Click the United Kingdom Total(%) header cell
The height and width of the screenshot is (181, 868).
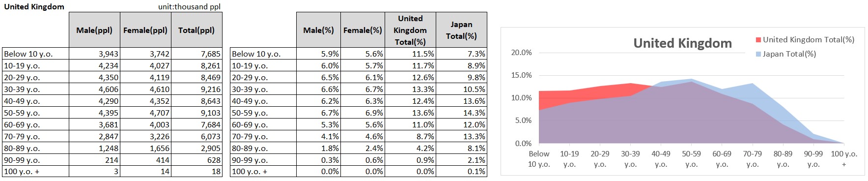click(410, 30)
